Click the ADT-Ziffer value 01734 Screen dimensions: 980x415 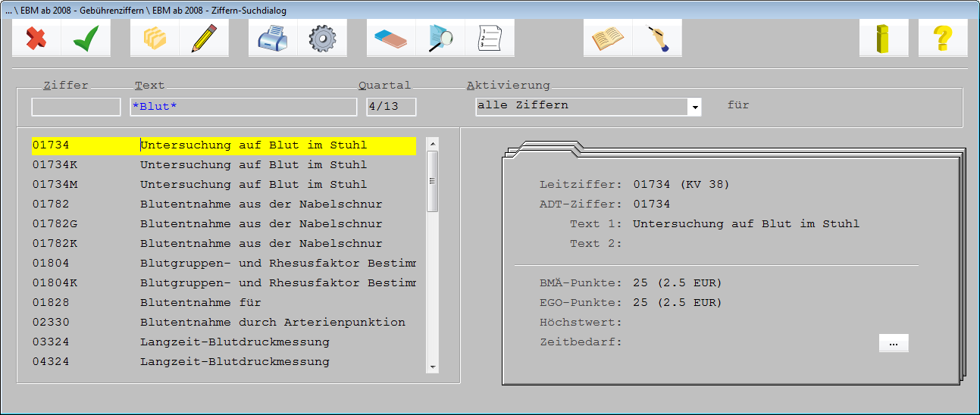coord(652,204)
